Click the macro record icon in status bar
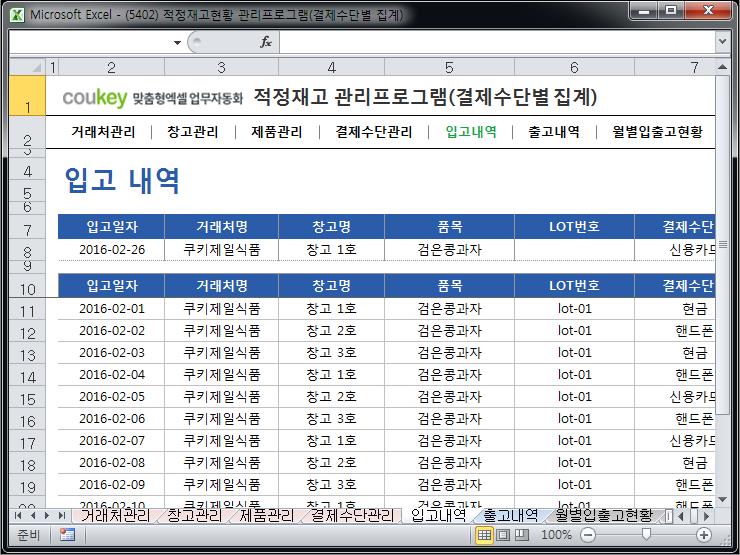 67,535
